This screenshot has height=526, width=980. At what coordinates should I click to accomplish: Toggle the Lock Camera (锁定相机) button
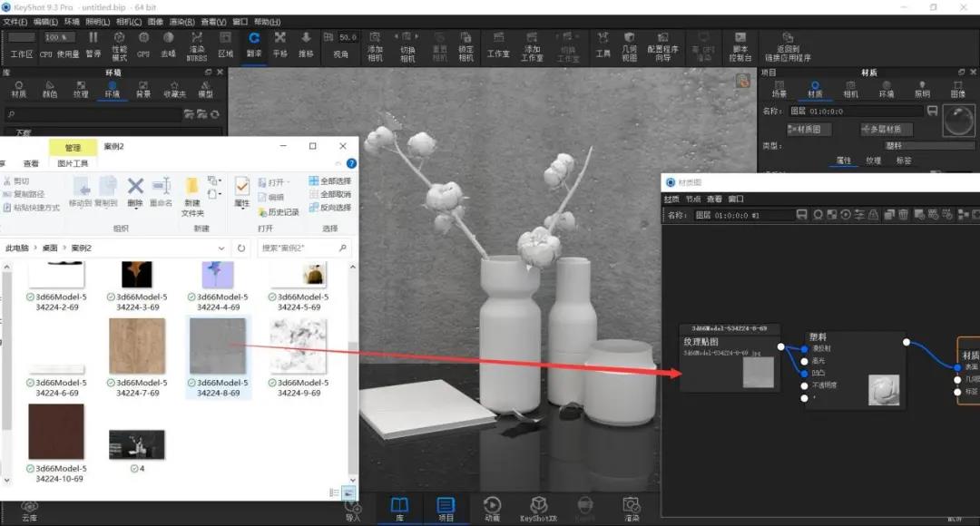click(465, 46)
